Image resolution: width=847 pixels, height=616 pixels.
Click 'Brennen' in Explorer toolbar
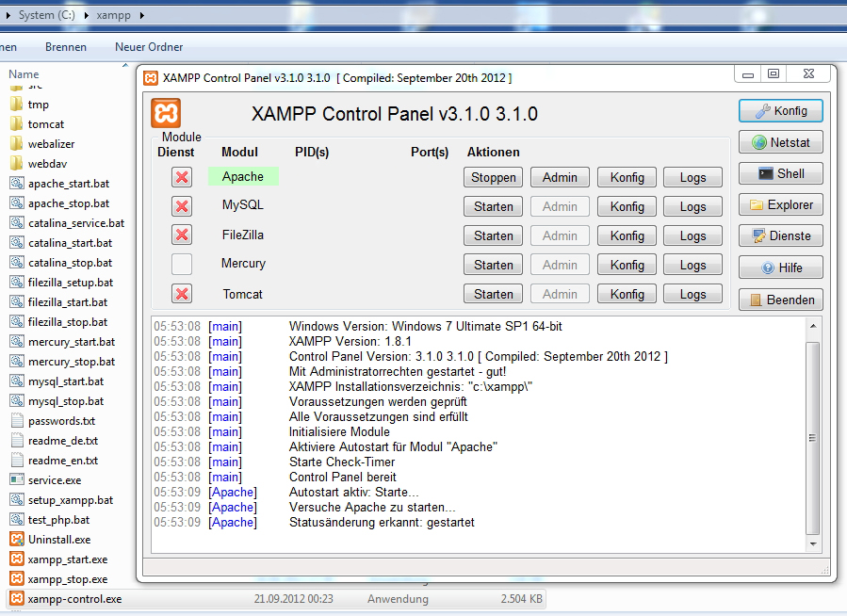[x=65, y=47]
